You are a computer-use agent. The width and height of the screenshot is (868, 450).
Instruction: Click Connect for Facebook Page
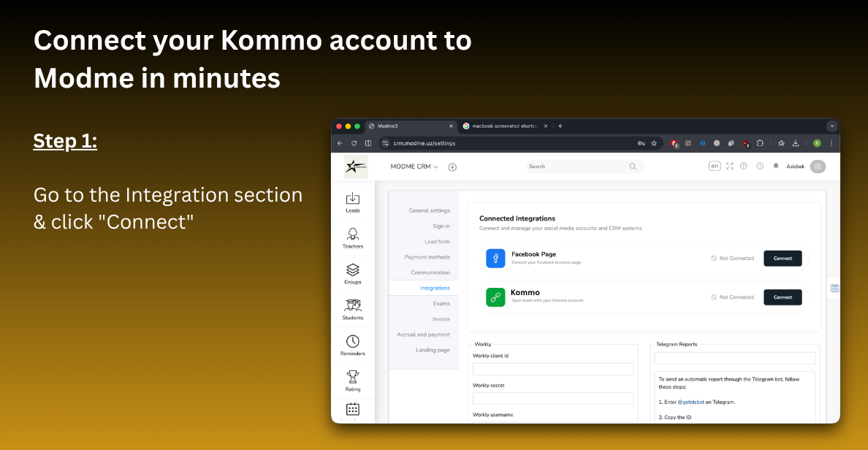(x=783, y=259)
